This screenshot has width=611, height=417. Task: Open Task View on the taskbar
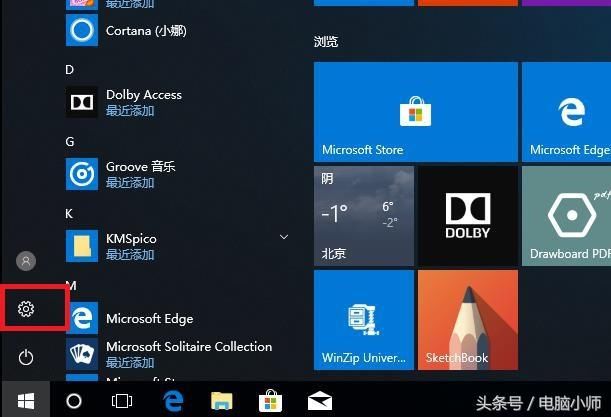point(122,401)
